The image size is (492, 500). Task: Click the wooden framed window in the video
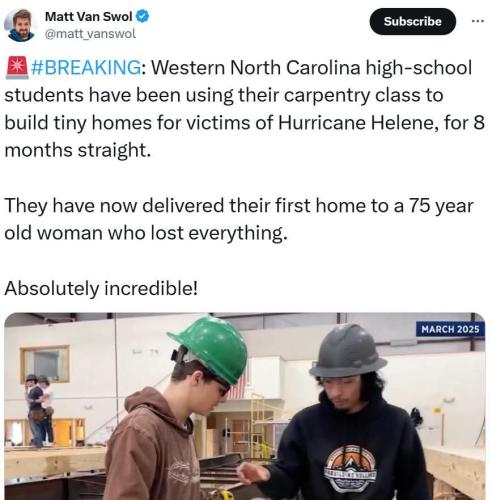[x=45, y=364]
